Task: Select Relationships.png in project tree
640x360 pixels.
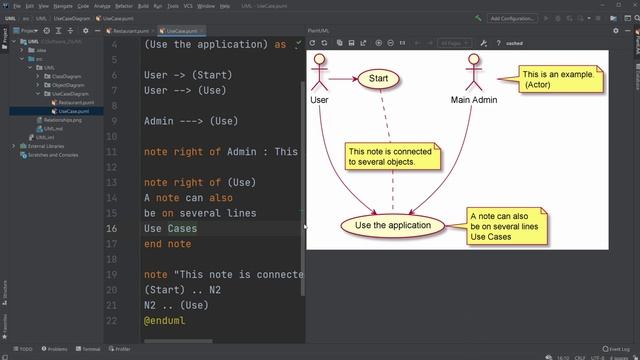Action: [59, 120]
